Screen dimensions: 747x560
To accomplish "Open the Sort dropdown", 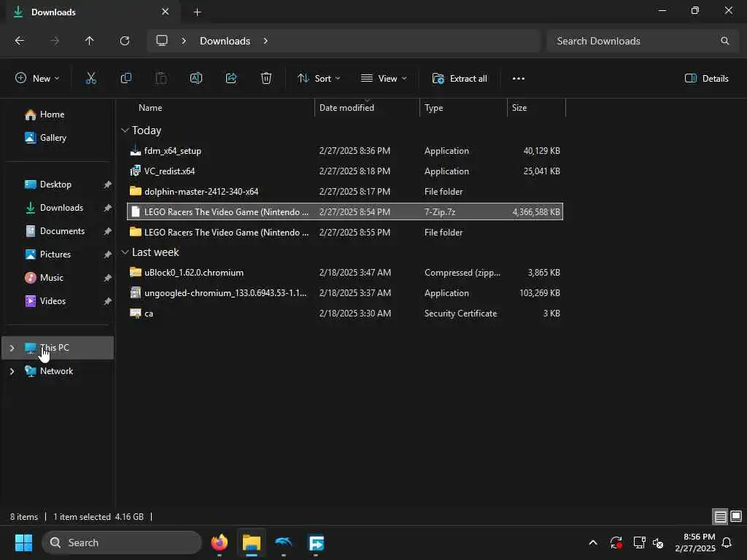I will click(x=319, y=79).
